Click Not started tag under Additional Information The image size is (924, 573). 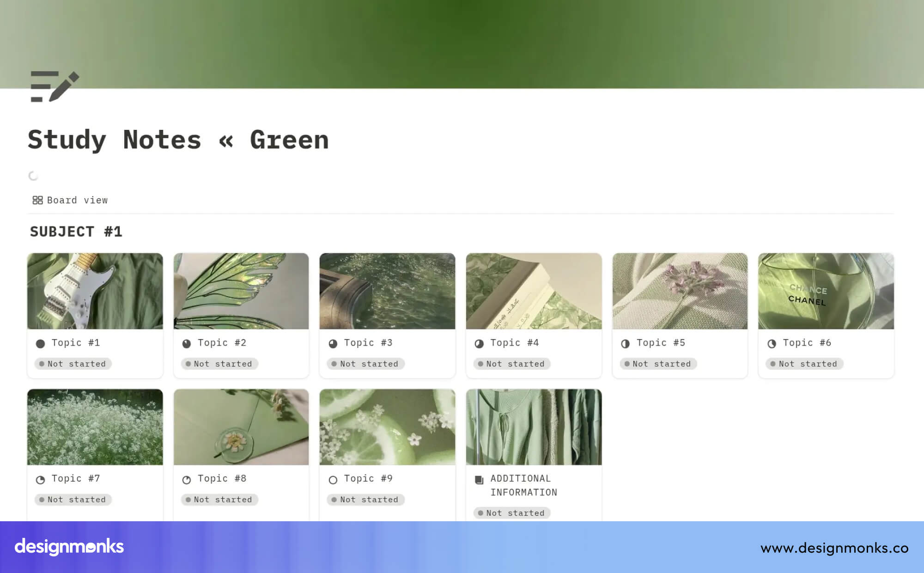click(512, 513)
